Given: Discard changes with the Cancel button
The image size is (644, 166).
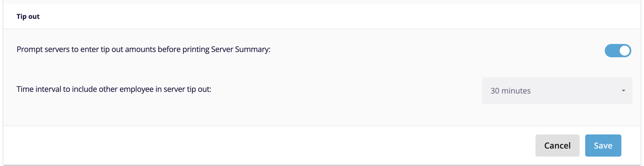Looking at the screenshot, I should tap(557, 145).
